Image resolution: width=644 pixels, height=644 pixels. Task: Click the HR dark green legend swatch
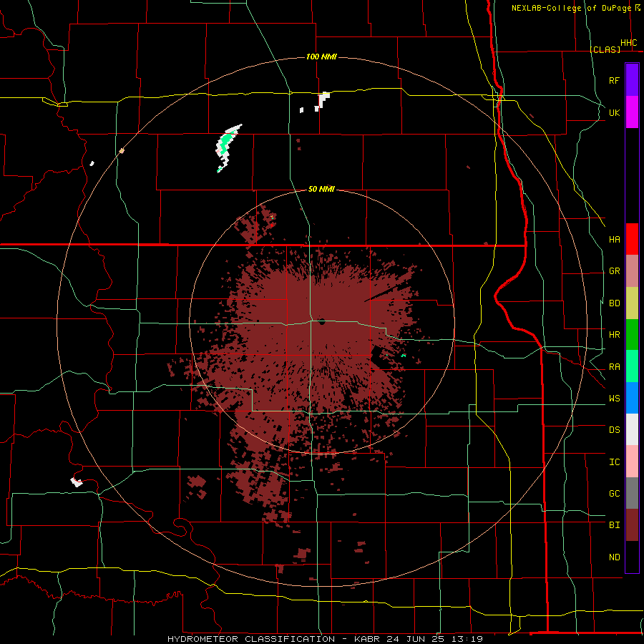632,334
